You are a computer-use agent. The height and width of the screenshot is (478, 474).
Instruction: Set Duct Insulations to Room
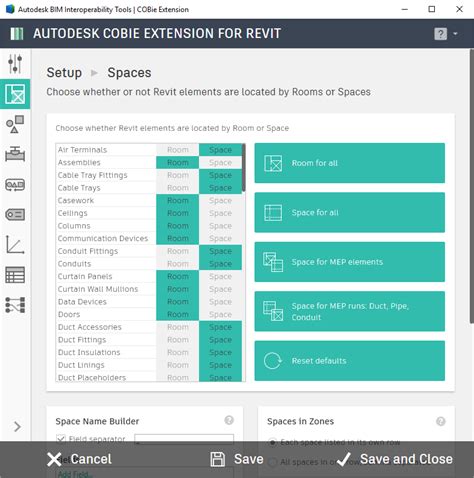178,352
